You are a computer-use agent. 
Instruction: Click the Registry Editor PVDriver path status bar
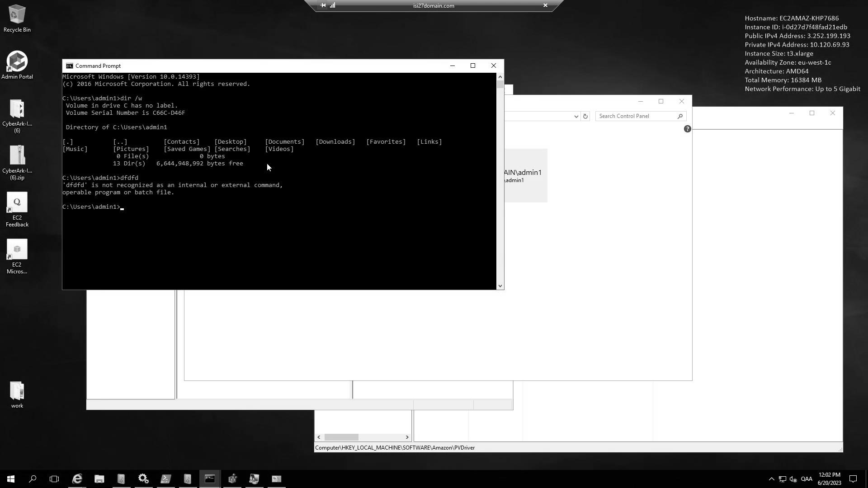pyautogui.click(x=395, y=448)
